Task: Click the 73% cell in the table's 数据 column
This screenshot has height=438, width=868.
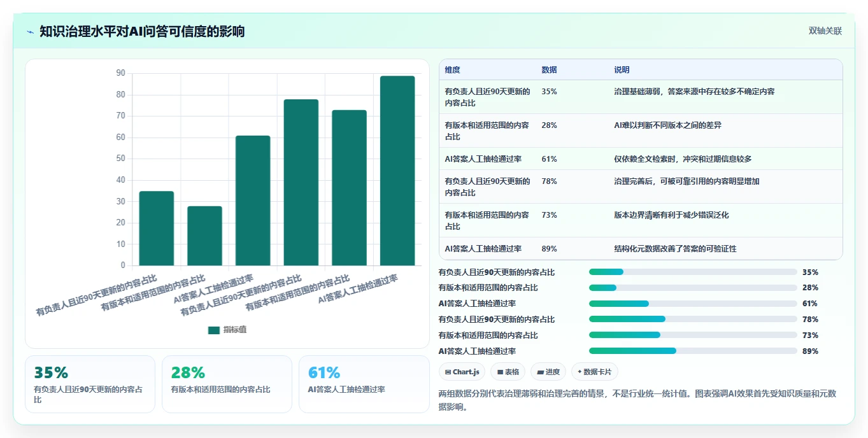Action: click(549, 215)
